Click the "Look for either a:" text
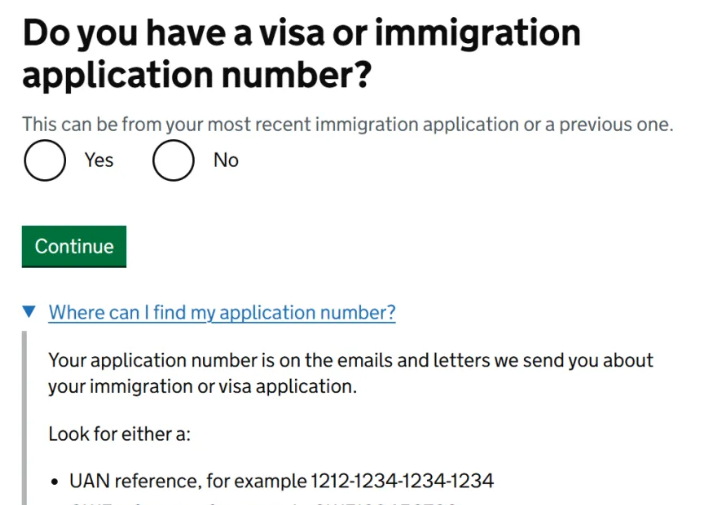 pos(119,435)
